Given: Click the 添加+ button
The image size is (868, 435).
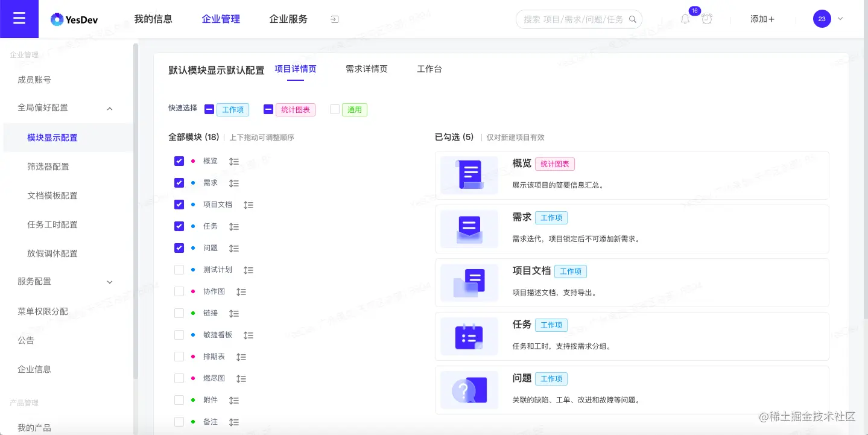Looking at the screenshot, I should [x=762, y=19].
